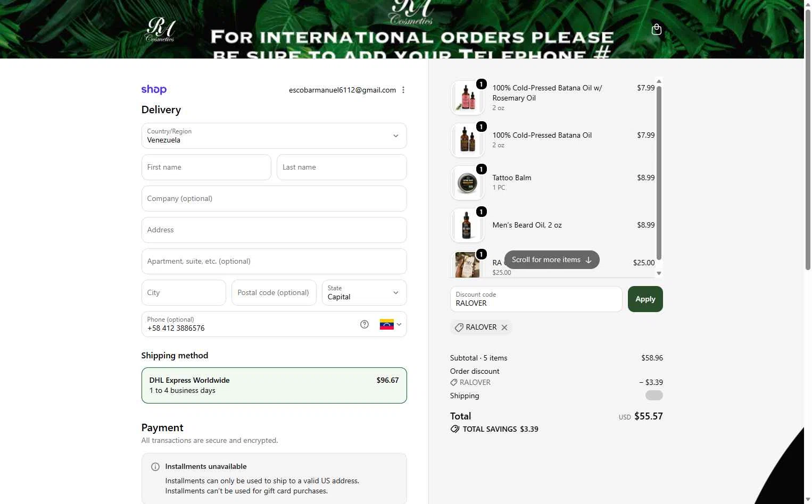Open the Country/Region dropdown
The height and width of the screenshot is (504, 812).
pos(274,136)
